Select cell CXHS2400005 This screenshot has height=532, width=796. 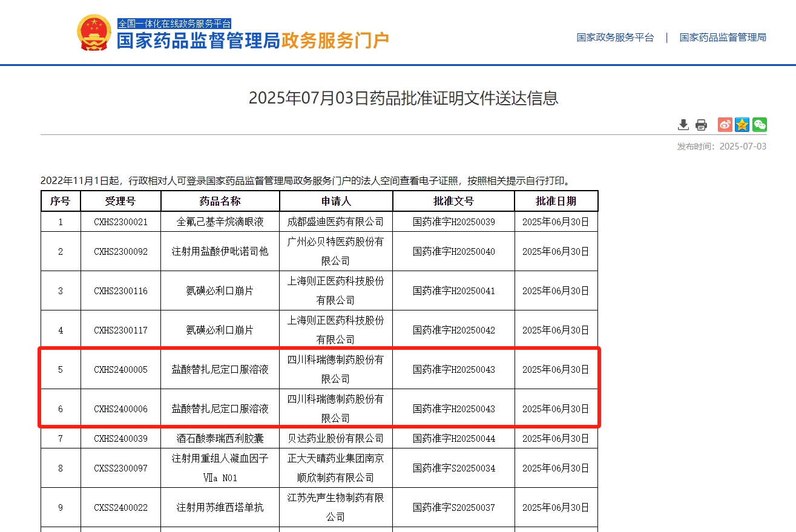pyautogui.click(x=120, y=369)
